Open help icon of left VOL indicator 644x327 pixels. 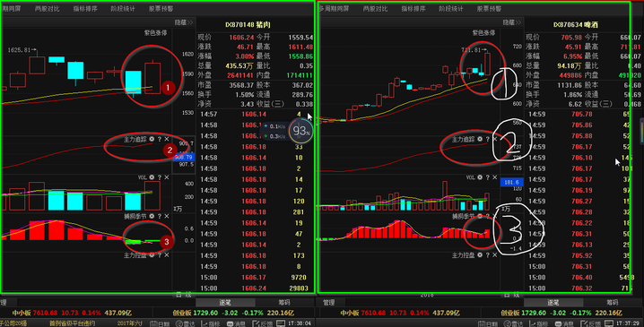point(160,177)
